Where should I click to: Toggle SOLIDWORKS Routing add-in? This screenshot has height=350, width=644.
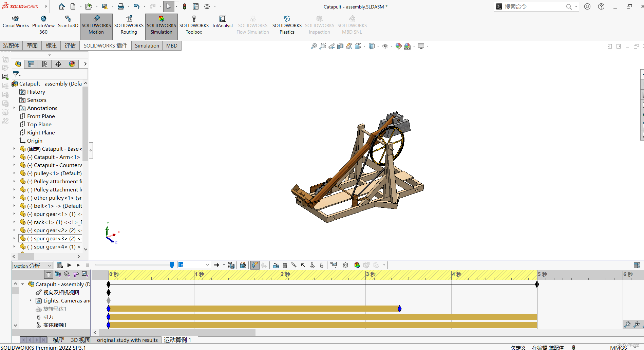129,24
